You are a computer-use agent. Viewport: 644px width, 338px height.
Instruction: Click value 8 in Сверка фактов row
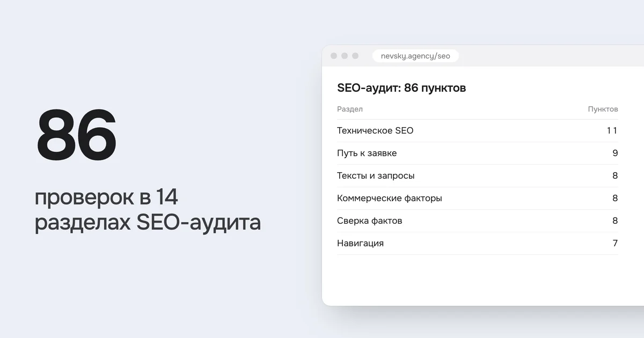[x=615, y=221]
